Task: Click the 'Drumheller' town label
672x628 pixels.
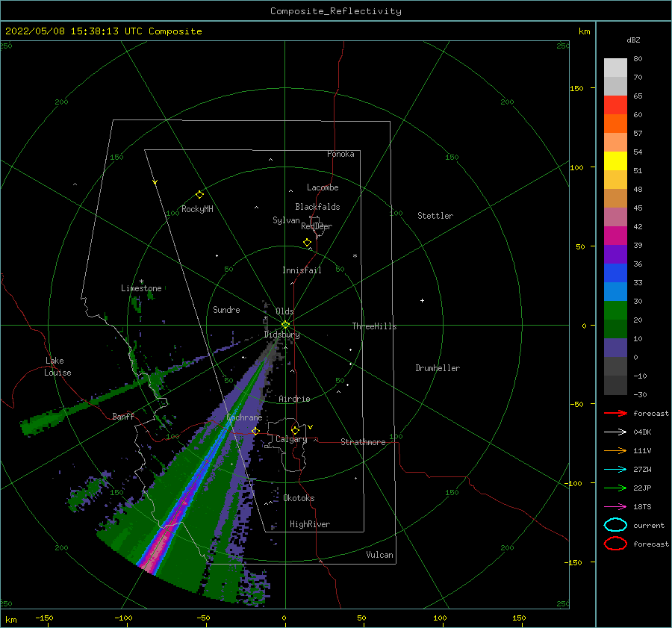Action: tap(438, 368)
